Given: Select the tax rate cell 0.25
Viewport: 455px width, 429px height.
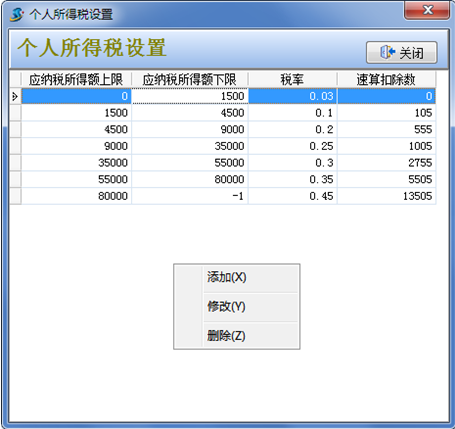Looking at the screenshot, I should [293, 146].
